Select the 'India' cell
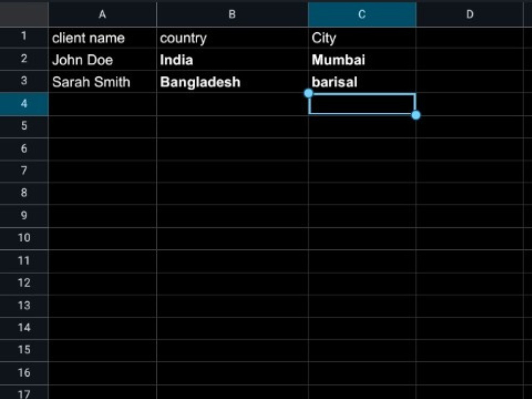Image resolution: width=532 pixels, height=399 pixels. click(x=232, y=60)
